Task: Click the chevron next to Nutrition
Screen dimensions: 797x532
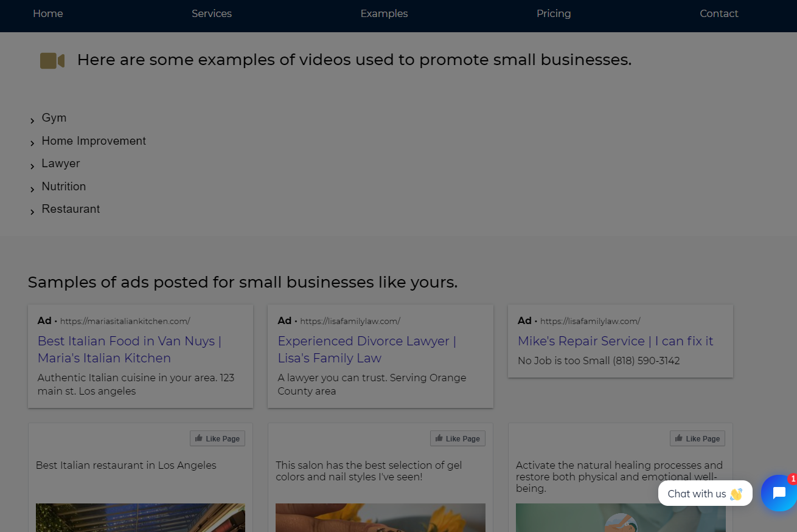Action: tap(32, 189)
